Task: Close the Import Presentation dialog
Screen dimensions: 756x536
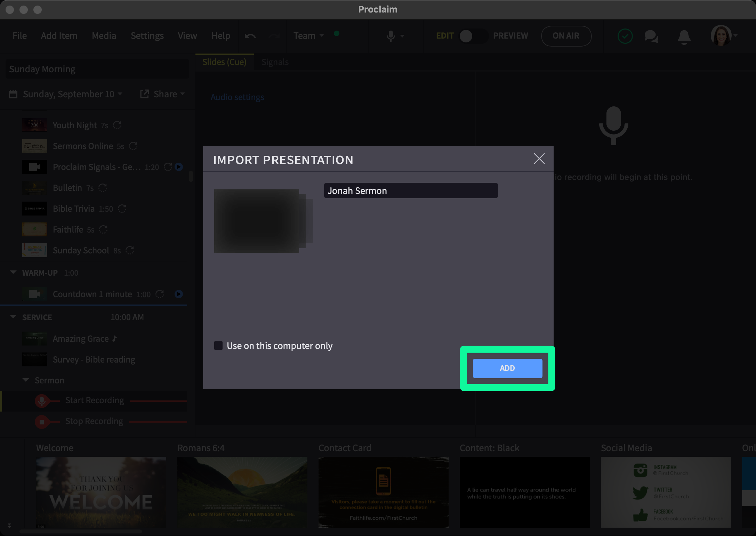Action: 539,159
